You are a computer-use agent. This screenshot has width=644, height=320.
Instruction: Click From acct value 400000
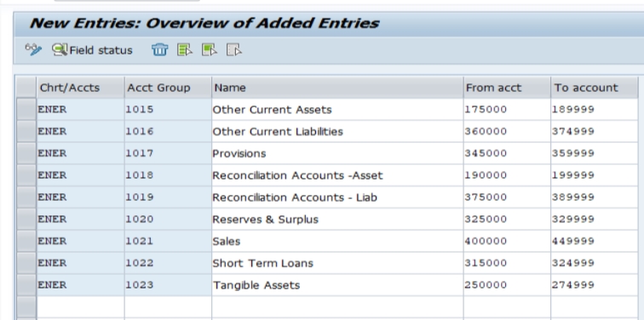(507, 241)
